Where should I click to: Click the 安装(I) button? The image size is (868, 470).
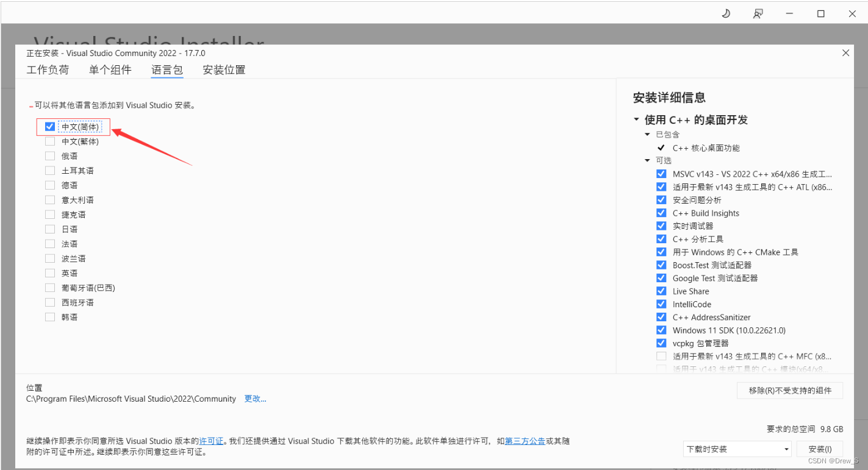[820, 449]
